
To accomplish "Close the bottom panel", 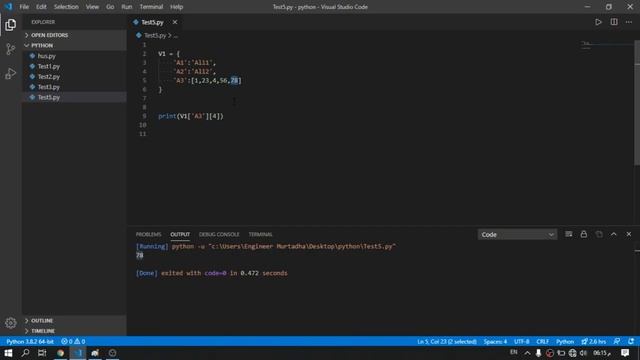I will pos(629,234).
